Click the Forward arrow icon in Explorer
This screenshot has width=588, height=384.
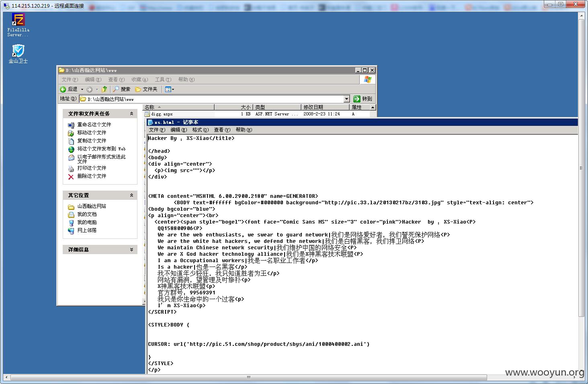pos(89,89)
